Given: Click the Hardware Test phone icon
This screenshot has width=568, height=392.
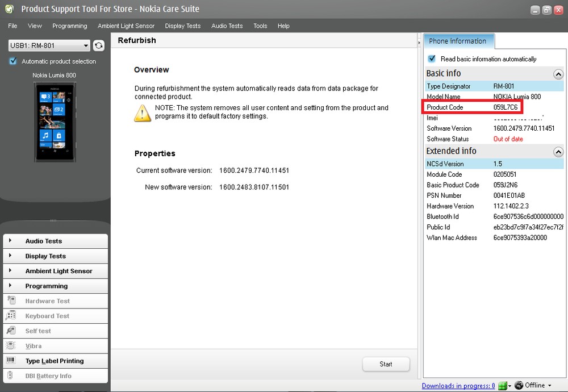Looking at the screenshot, I should (11, 301).
